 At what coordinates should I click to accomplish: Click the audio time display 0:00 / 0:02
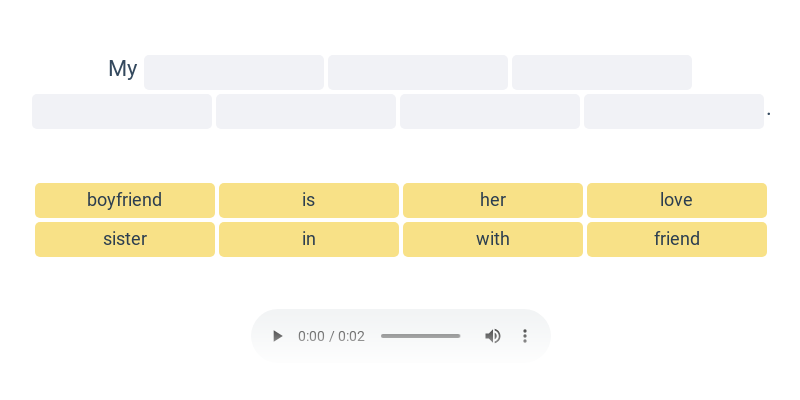coord(331,336)
